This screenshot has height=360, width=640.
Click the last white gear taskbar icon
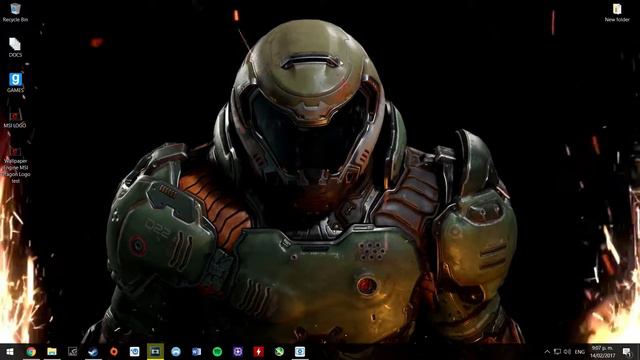(300, 351)
